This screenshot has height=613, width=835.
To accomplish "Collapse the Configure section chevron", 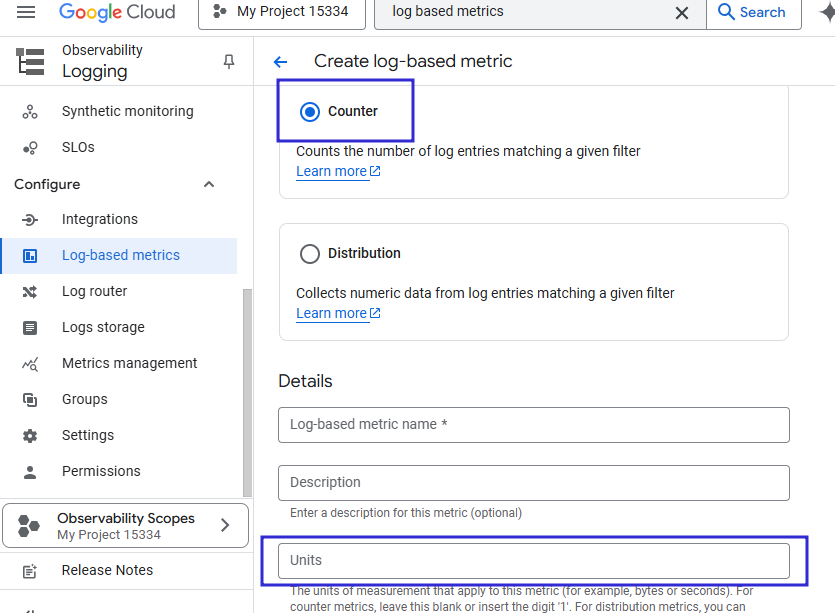I will point(209,184).
